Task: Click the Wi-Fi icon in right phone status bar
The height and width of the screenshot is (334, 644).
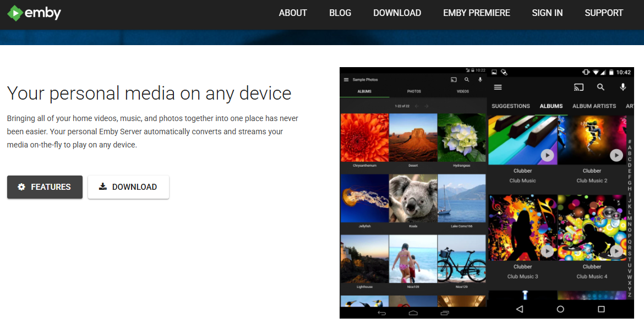Action: click(x=596, y=72)
